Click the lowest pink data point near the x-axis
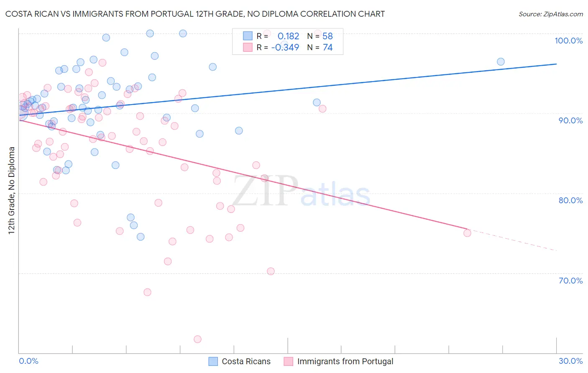 pos(198,339)
